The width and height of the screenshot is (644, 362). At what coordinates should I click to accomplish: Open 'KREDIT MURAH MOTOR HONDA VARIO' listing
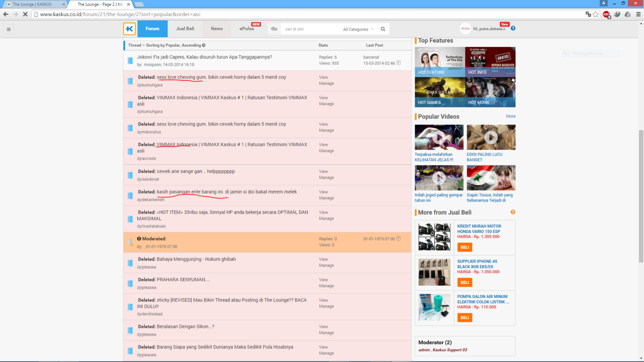[x=479, y=229]
